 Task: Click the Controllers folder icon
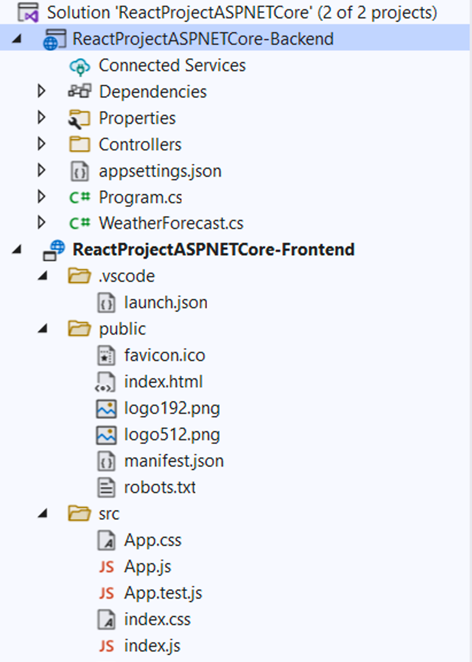79,144
